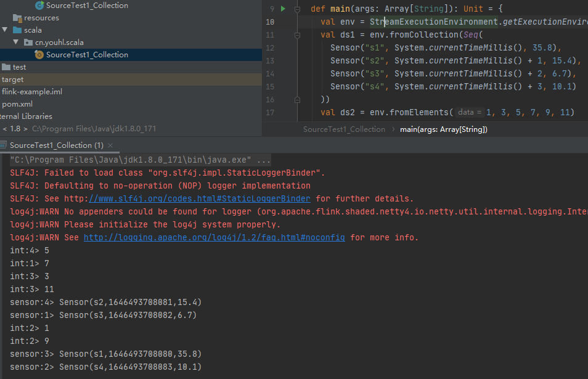
Task: Click line number 17 in the editor gutter
Action: (x=270, y=112)
